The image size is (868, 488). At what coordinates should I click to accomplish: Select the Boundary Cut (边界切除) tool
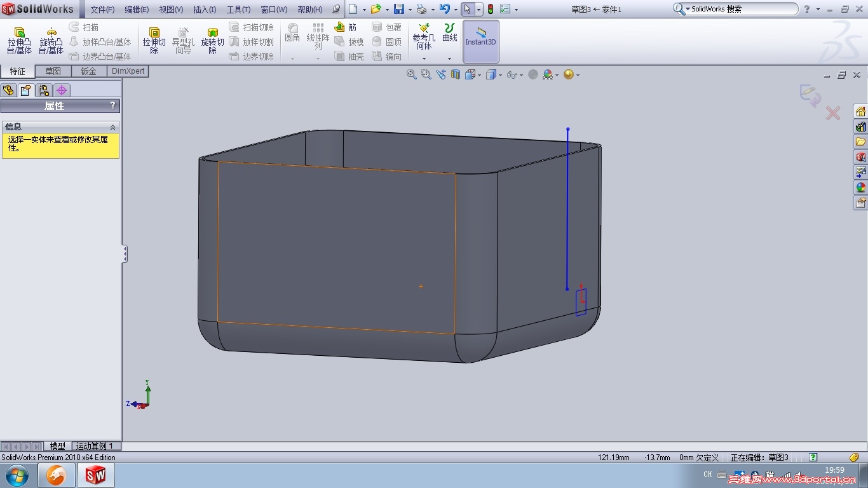click(x=251, y=57)
